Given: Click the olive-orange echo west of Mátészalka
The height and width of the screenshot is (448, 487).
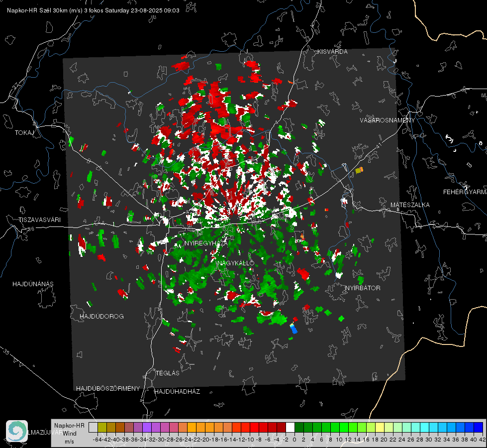Looking at the screenshot, I should point(359,170).
